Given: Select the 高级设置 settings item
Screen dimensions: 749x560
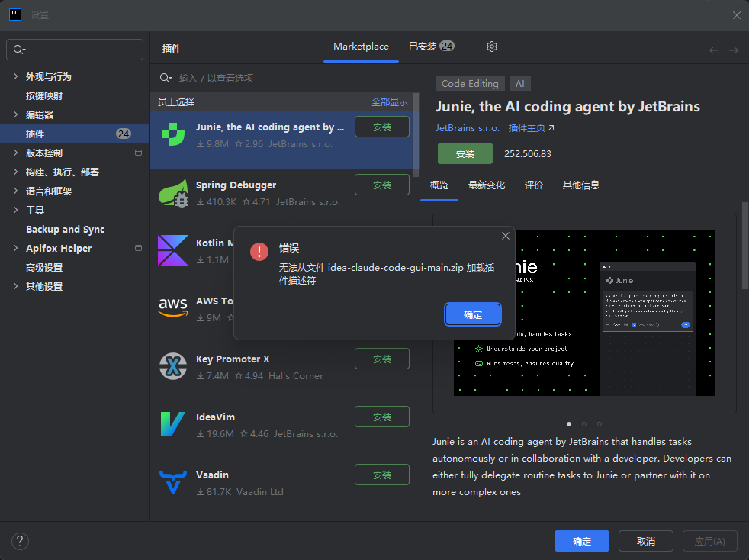Looking at the screenshot, I should [75, 268].
